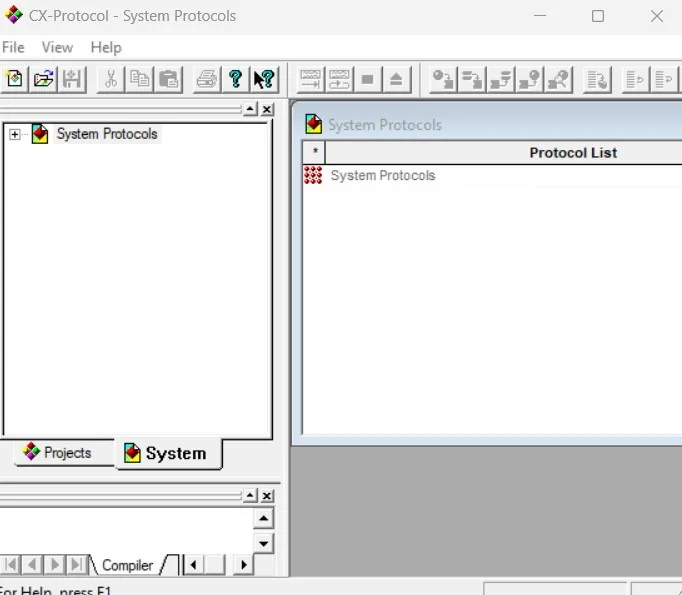This screenshot has width=682, height=595.
Task: Select the Compiler output tab
Action: point(127,565)
